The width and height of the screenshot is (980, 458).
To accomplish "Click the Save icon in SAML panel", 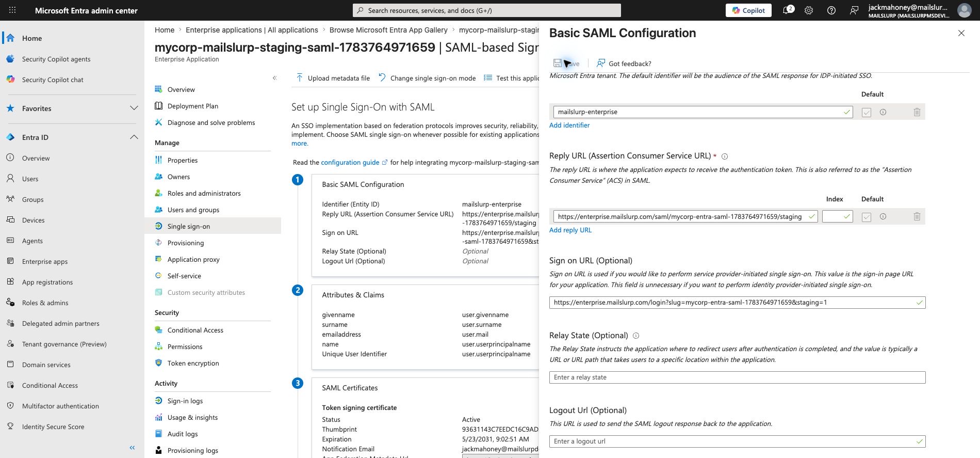I will click(x=558, y=63).
